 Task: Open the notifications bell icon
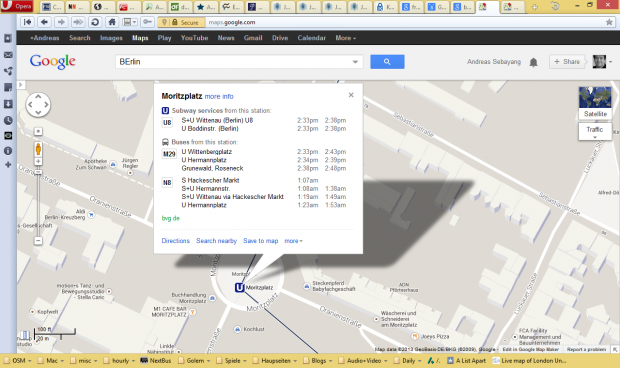tap(533, 62)
